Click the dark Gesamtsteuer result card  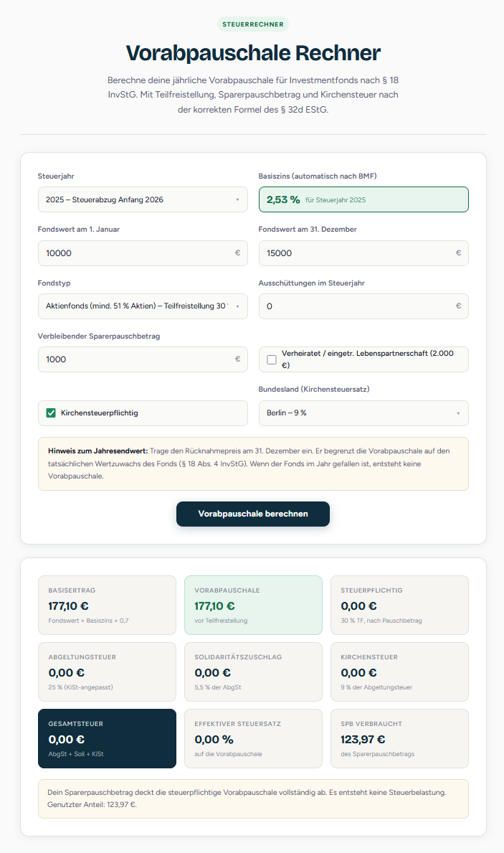coord(107,739)
